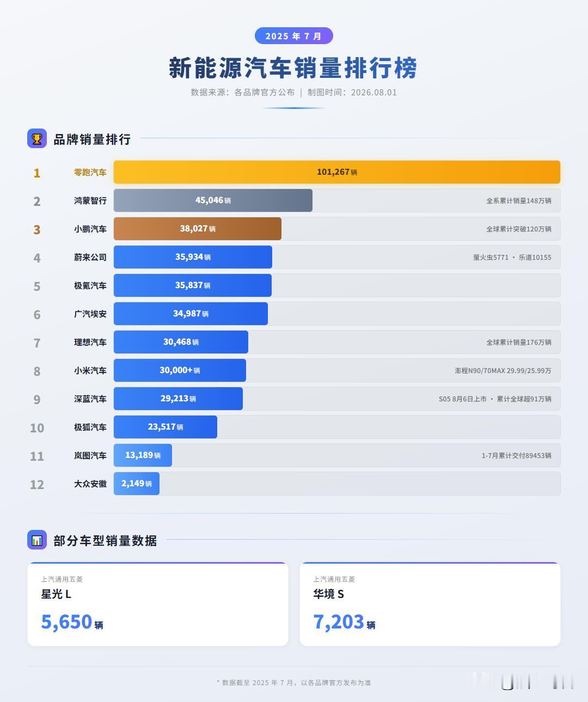The height and width of the screenshot is (702, 588).
Task: Click the bar chart icon beside 部分车型销量数据
Action: [x=37, y=540]
